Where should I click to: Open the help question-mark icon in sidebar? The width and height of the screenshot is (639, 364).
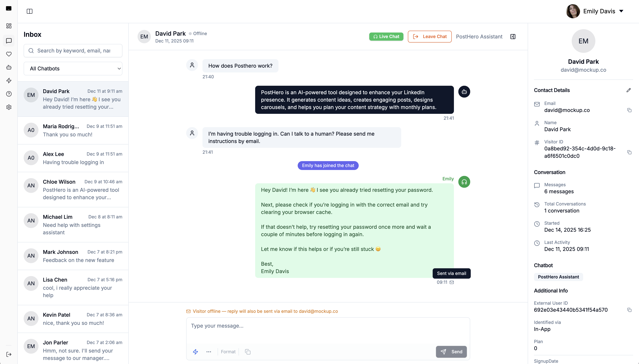pos(9,94)
